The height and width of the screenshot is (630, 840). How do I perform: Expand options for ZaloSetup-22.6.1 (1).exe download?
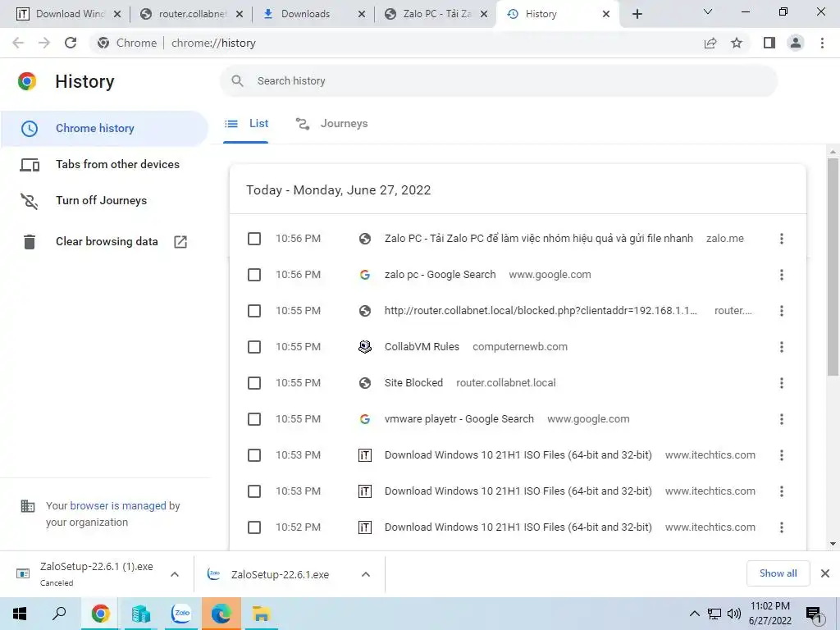tap(175, 574)
